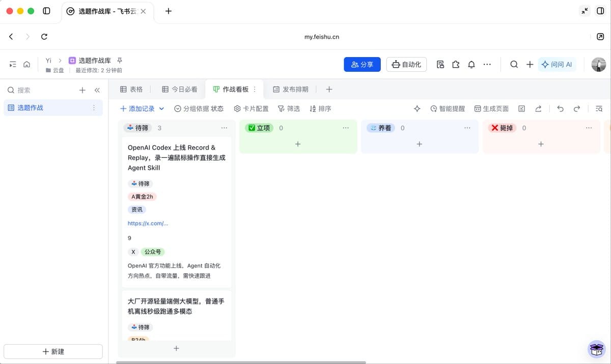Open options for 选题作战 table

(x=94, y=107)
